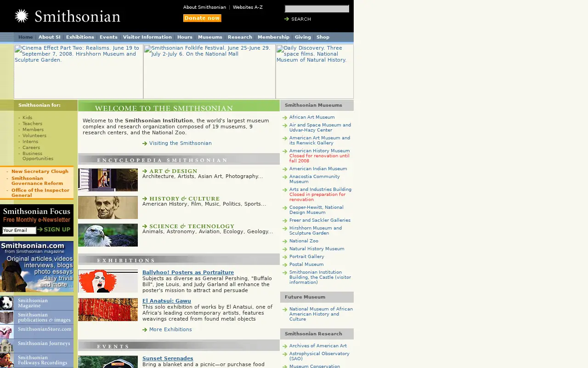Open the Sunset Serenades event link
This screenshot has height=368, width=588.
tap(168, 359)
